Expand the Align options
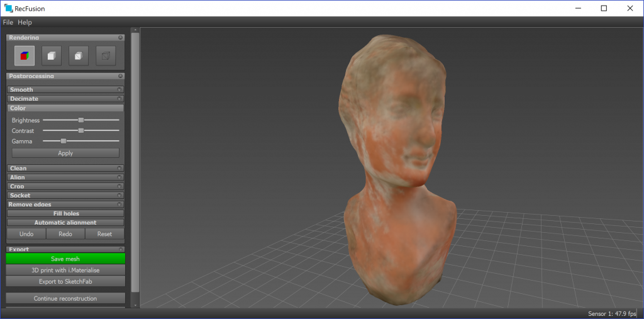Viewport: 644px width, 319px height. coord(65,177)
